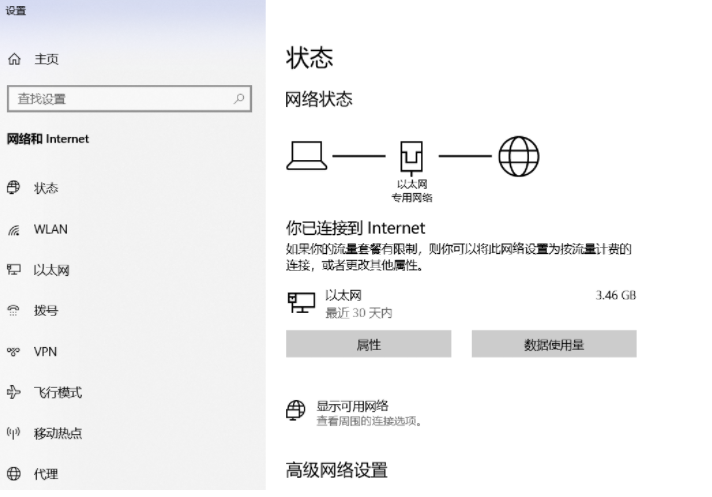712x497 pixels.
Task: Open the 拨号 settings page
Action: coord(46,311)
